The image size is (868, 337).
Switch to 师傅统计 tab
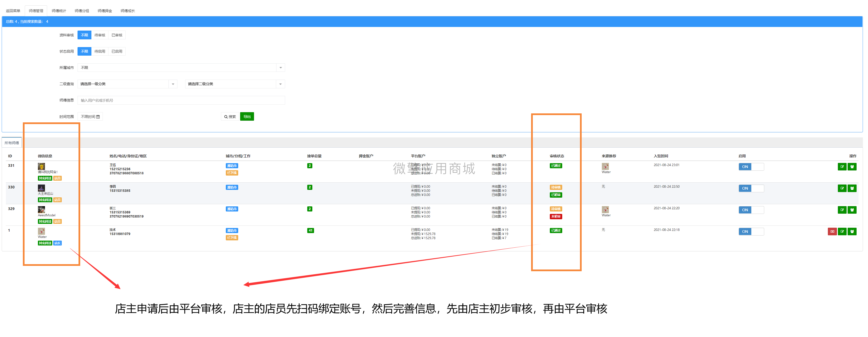pyautogui.click(x=59, y=11)
